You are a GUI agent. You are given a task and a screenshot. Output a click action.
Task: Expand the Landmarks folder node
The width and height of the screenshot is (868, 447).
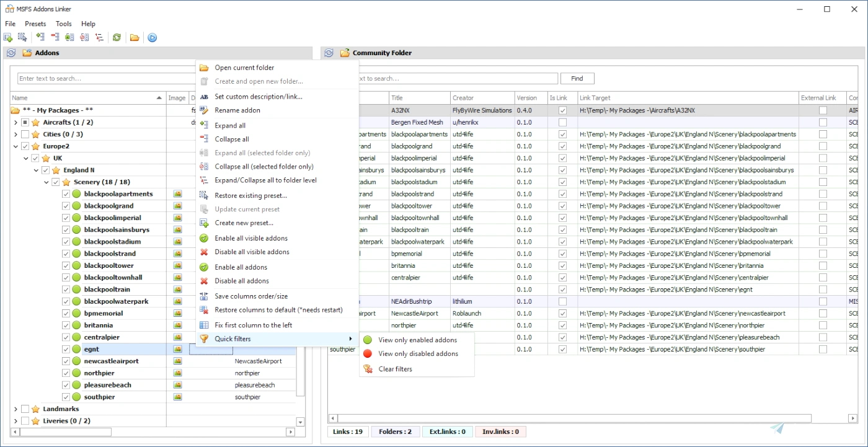point(15,409)
